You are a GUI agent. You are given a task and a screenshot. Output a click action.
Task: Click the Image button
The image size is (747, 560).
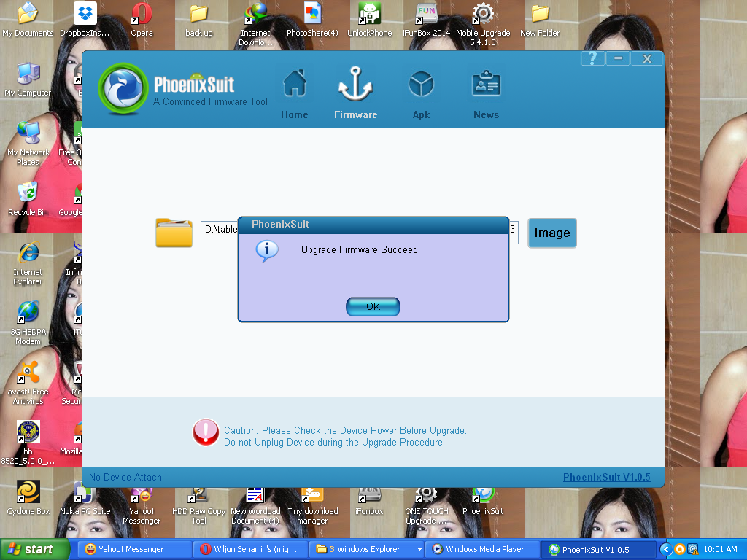pos(551,233)
